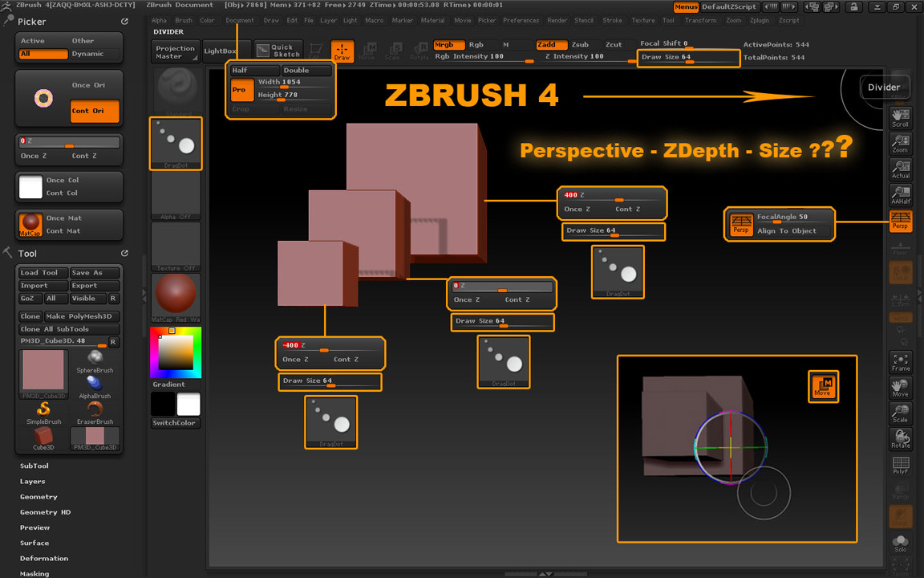The image size is (924, 578).
Task: Pick a color in the color picker square
Action: (176, 352)
